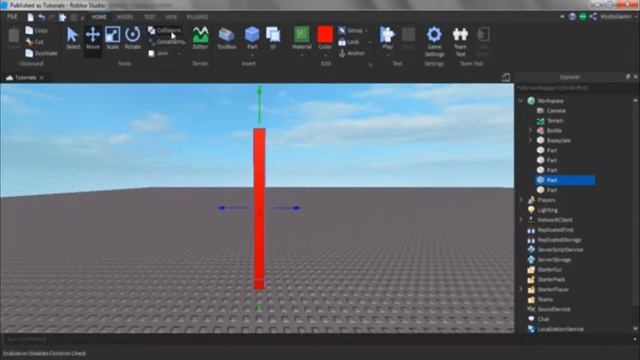640x360 pixels.
Task: Open the FILE menu
Action: 12,17
